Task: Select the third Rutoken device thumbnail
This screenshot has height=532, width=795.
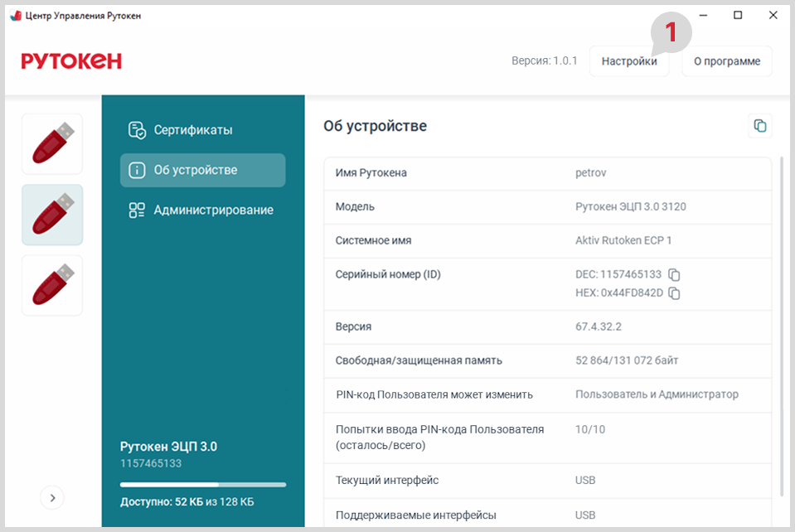Action: coord(52,285)
